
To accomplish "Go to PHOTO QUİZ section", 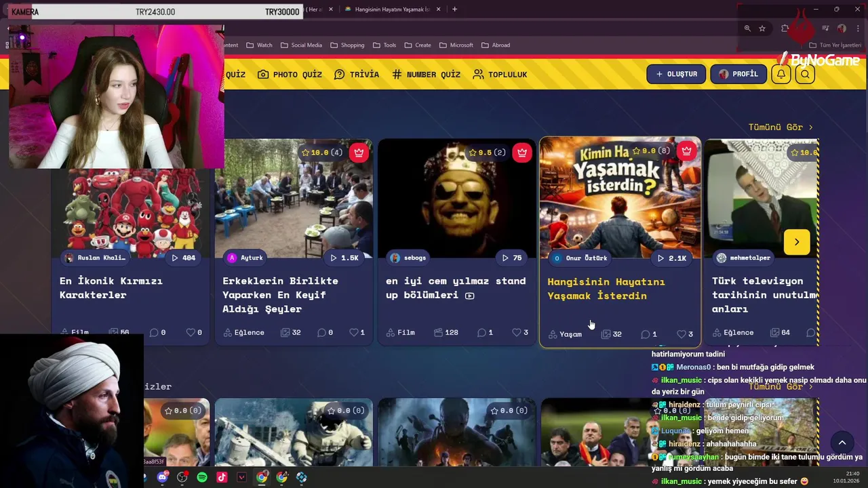I will click(x=290, y=75).
